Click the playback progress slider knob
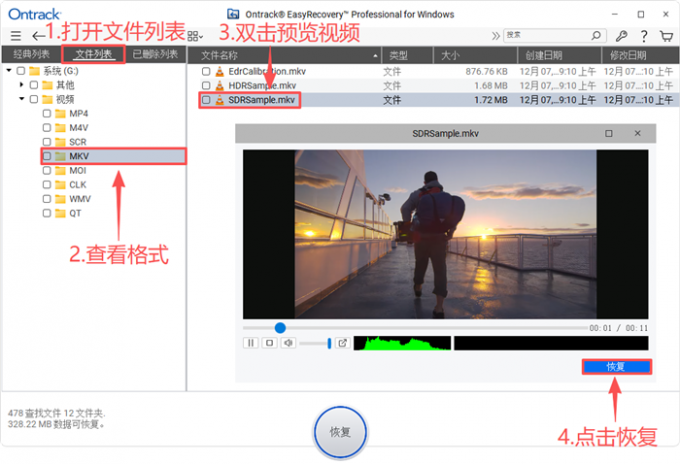The height and width of the screenshot is (464, 680). point(280,328)
